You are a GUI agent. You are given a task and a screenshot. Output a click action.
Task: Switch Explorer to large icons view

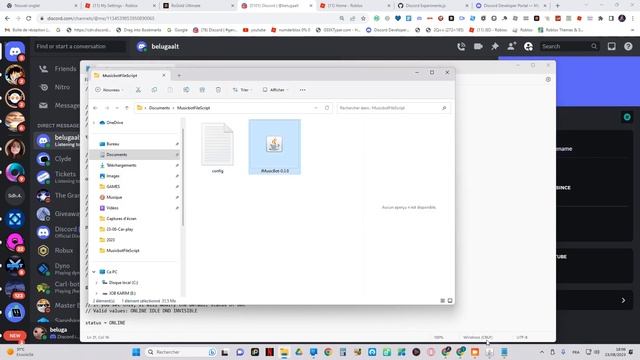click(450, 301)
